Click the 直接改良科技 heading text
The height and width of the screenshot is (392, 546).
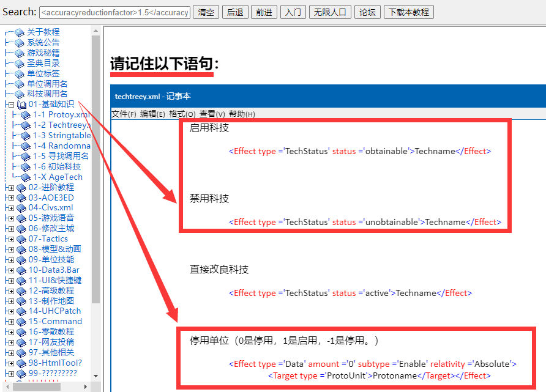pos(219,269)
